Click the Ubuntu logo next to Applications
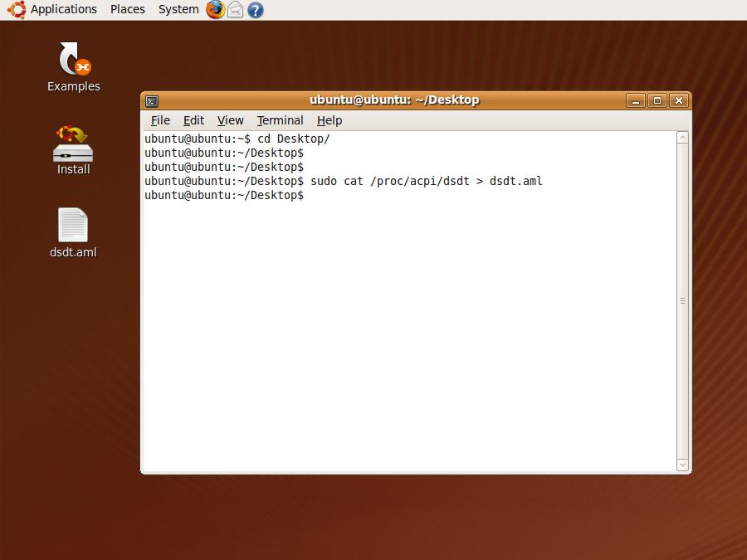 (x=16, y=9)
